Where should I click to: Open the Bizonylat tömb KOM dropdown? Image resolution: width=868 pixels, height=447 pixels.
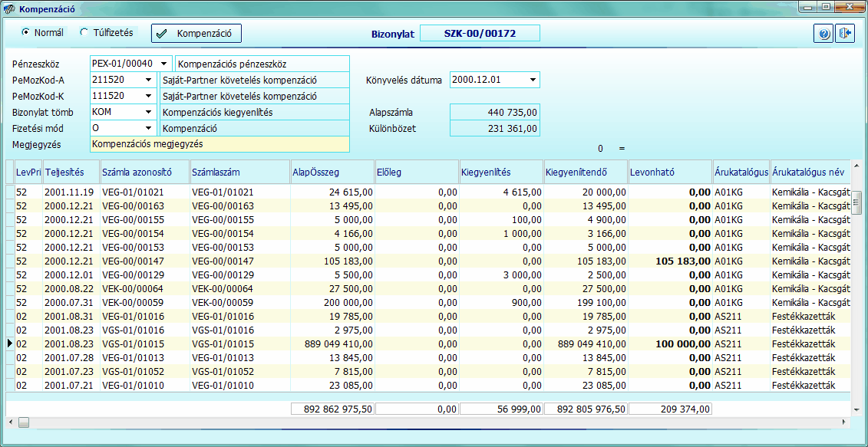[148, 112]
